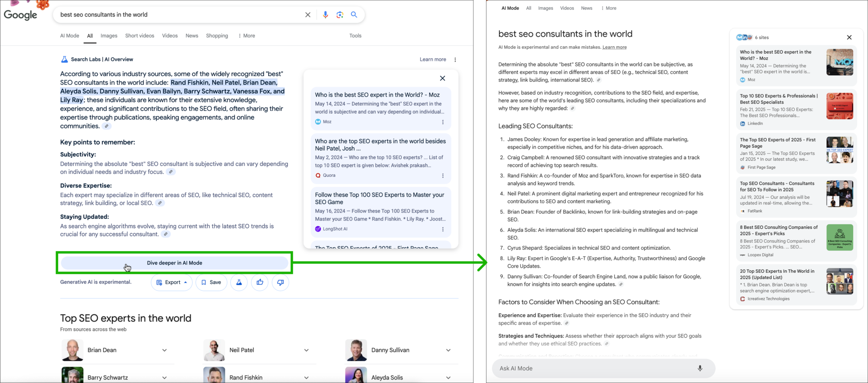Click the thumbs up feedback icon
The height and width of the screenshot is (383, 868).
click(x=260, y=282)
